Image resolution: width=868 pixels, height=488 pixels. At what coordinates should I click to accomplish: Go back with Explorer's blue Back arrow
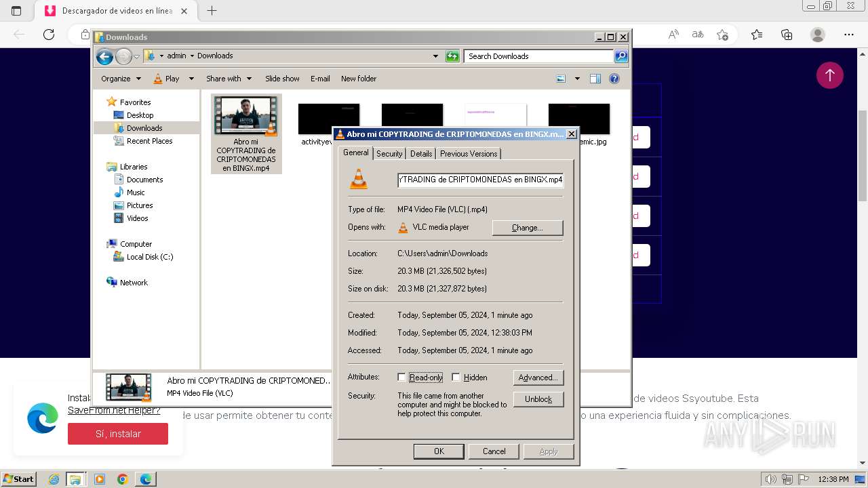tap(104, 56)
